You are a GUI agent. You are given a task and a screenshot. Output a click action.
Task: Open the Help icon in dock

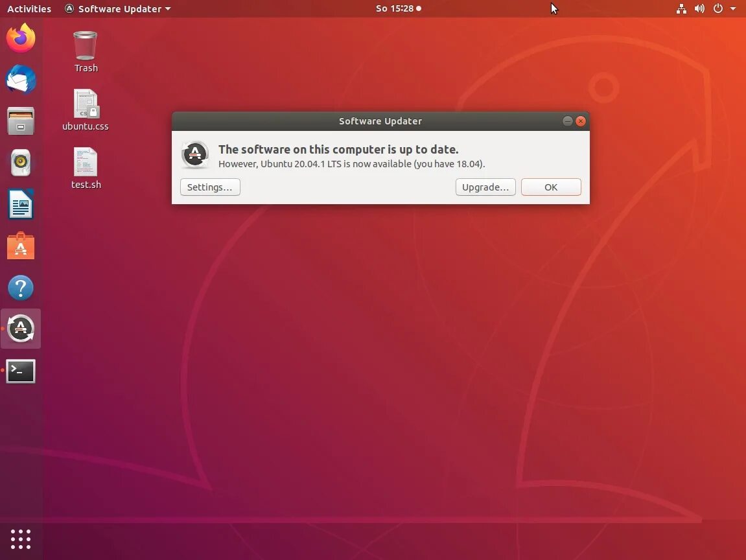21,288
